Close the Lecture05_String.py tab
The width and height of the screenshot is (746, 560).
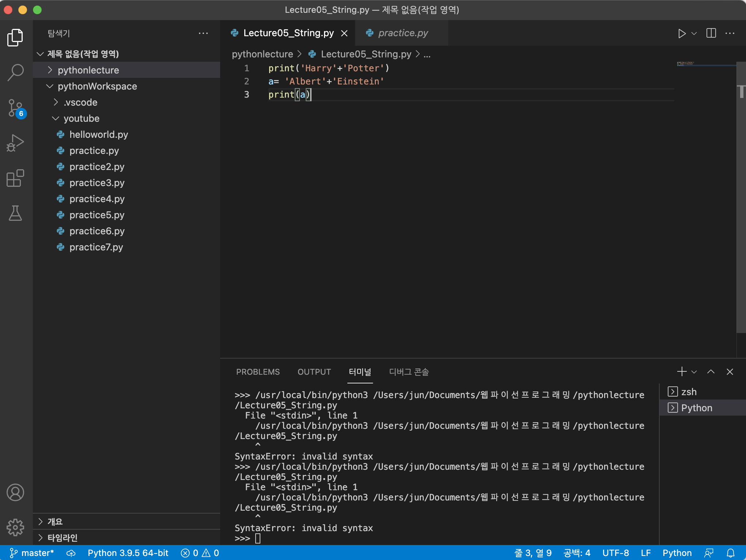(344, 33)
